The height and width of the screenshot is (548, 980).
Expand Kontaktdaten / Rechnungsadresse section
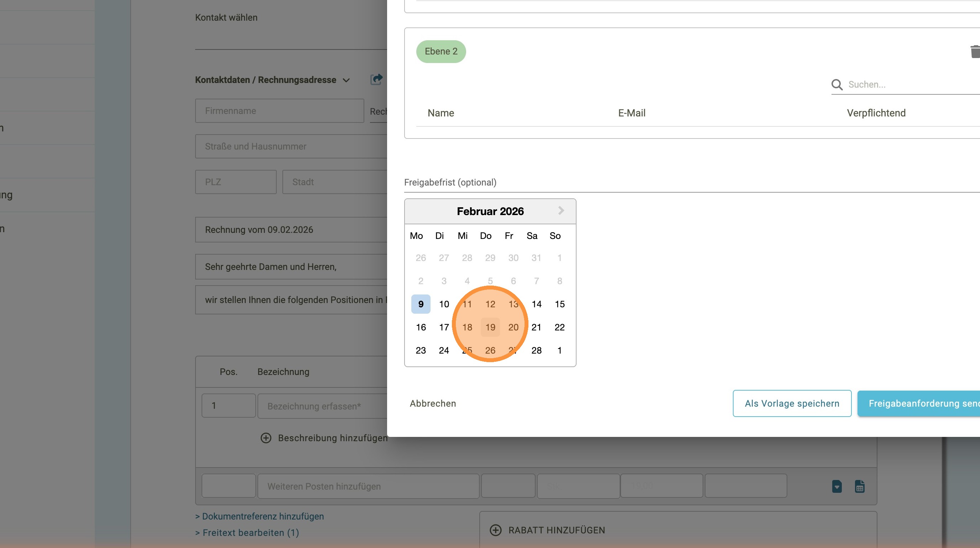click(x=346, y=80)
